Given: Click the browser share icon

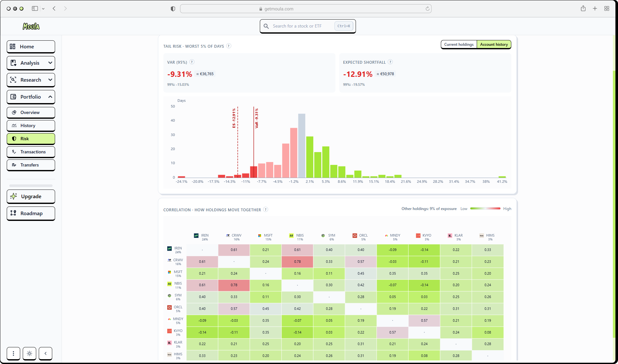Looking at the screenshot, I should coord(583,9).
